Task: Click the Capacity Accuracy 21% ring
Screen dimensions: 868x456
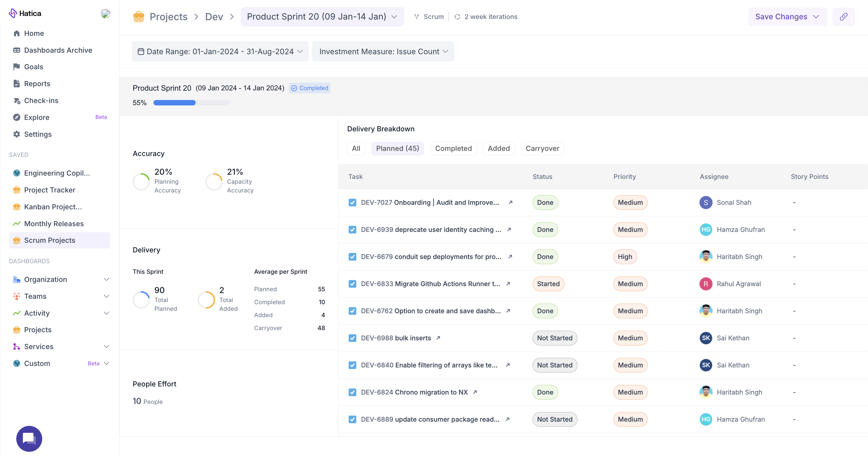Action: [x=214, y=181]
